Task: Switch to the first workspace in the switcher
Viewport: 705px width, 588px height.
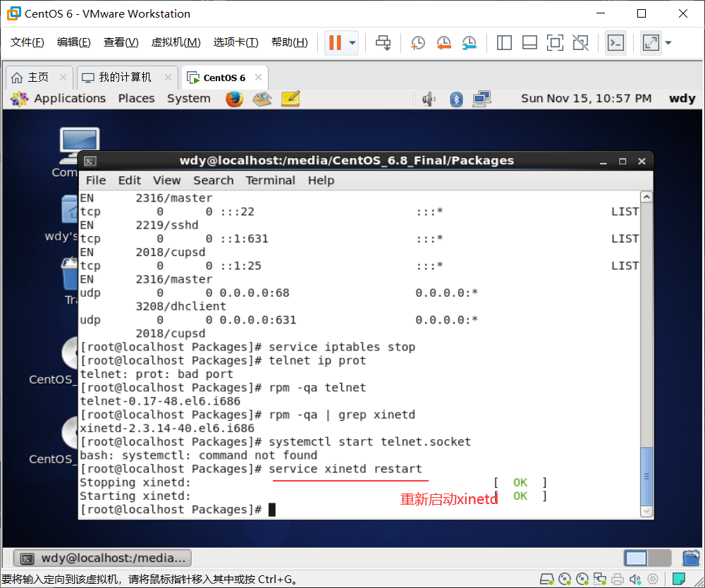Action: (636, 558)
